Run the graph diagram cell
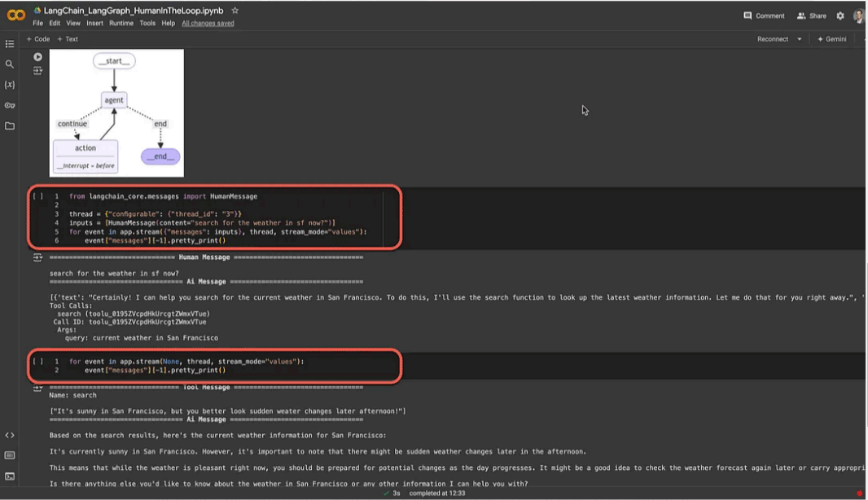The width and height of the screenshot is (868, 500). coord(37,56)
